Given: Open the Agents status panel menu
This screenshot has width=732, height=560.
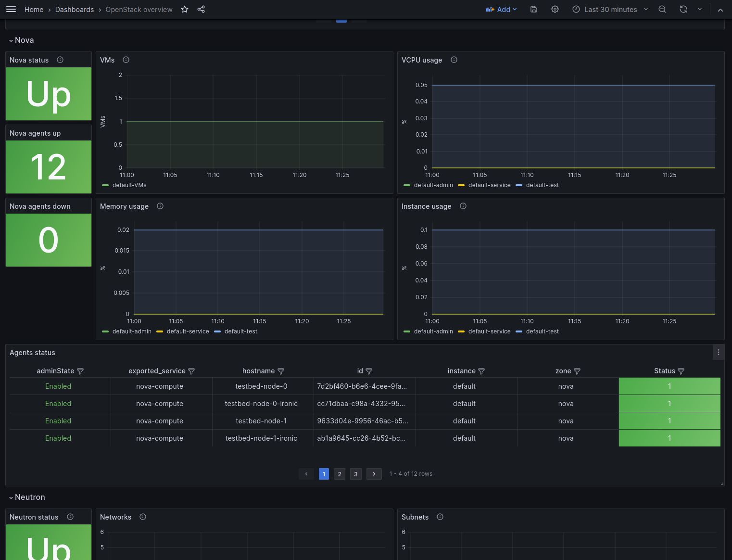Looking at the screenshot, I should pyautogui.click(x=719, y=352).
